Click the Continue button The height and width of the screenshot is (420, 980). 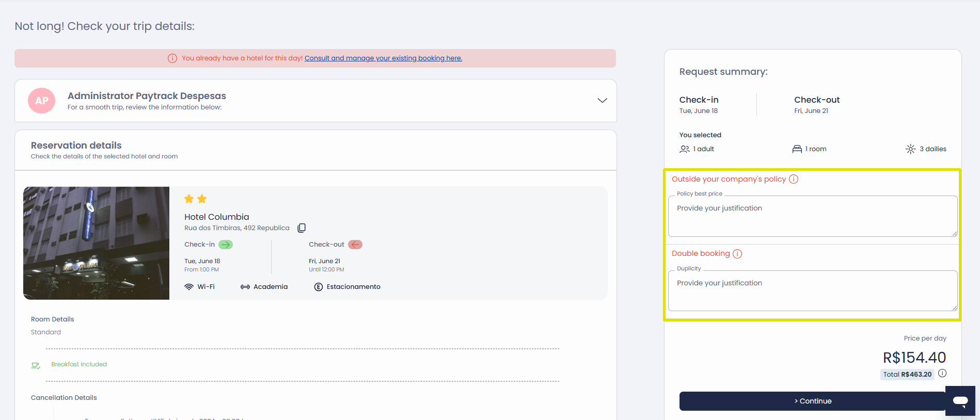point(812,401)
